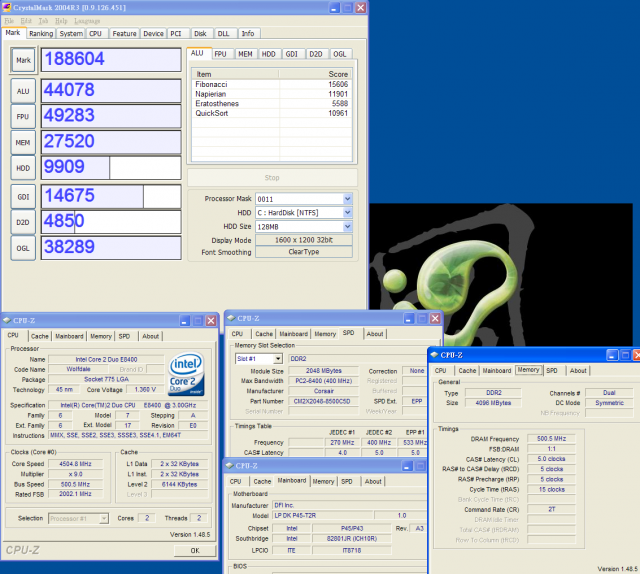The image size is (640, 574).
Task: Open the PCI tab in CrystalMark
Action: (176, 33)
